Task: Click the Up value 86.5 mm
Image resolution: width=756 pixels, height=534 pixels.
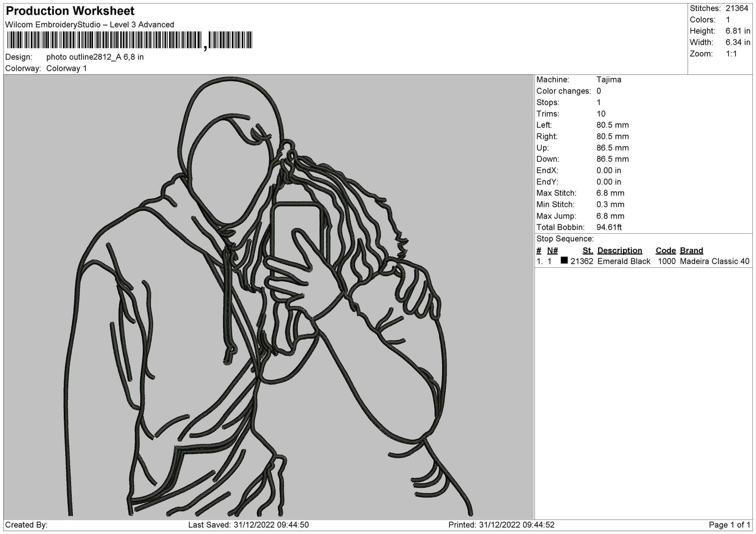Action: 613,148
